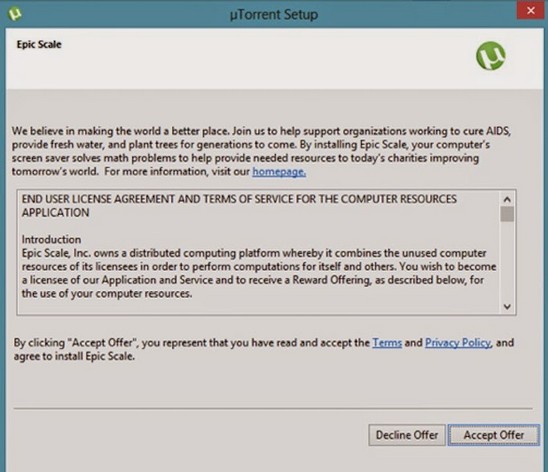This screenshot has width=548, height=472.
Task: Decline the Epic Scale offer
Action: [x=407, y=435]
